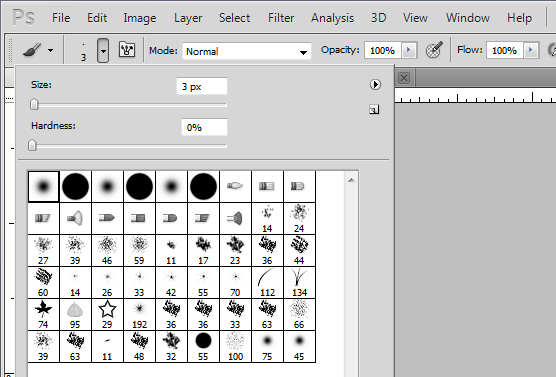Toggle tablet pressure for opacity
The height and width of the screenshot is (377, 556).
[434, 50]
